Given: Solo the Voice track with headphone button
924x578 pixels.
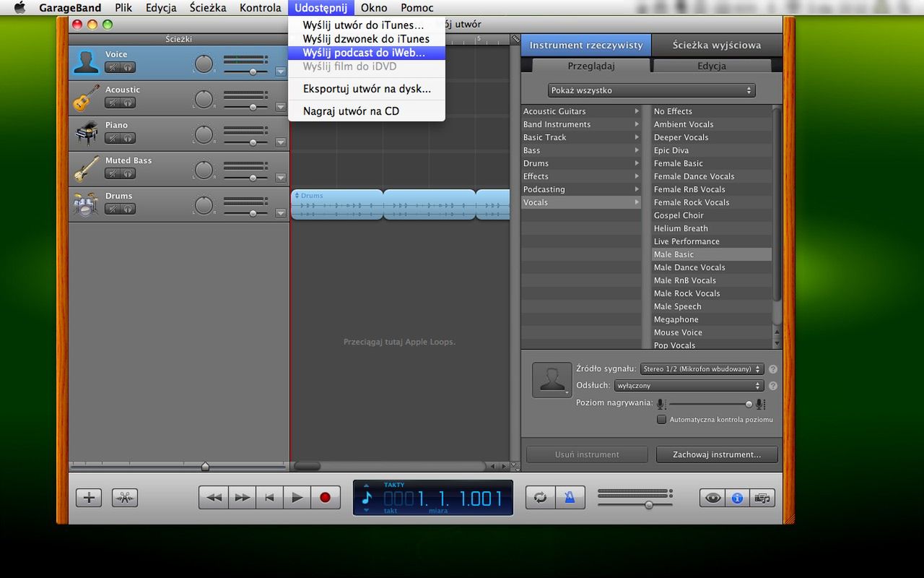Looking at the screenshot, I should pyautogui.click(x=128, y=67).
